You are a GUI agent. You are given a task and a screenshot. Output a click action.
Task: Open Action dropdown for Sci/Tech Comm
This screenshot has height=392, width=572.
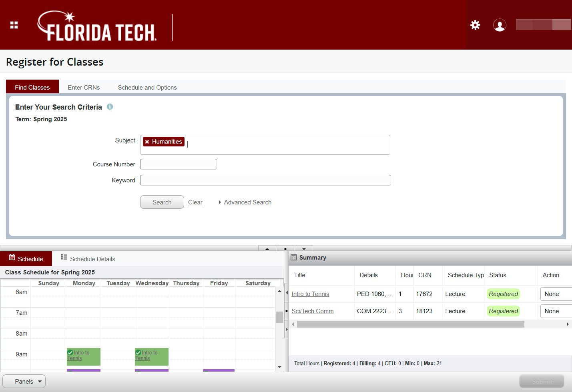tap(556, 311)
